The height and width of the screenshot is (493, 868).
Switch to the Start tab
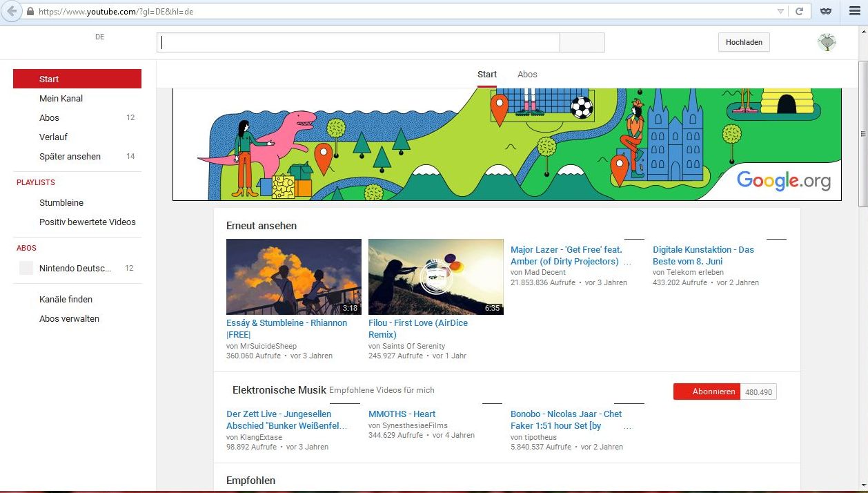487,75
